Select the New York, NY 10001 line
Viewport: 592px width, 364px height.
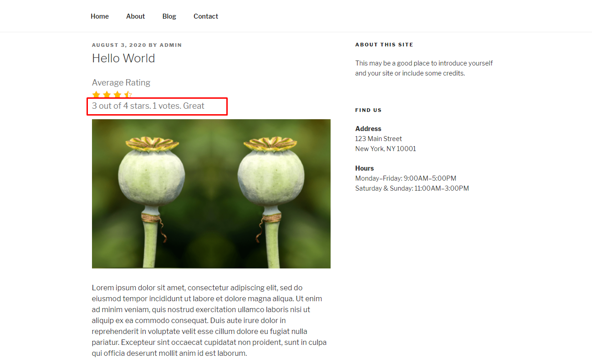click(386, 149)
